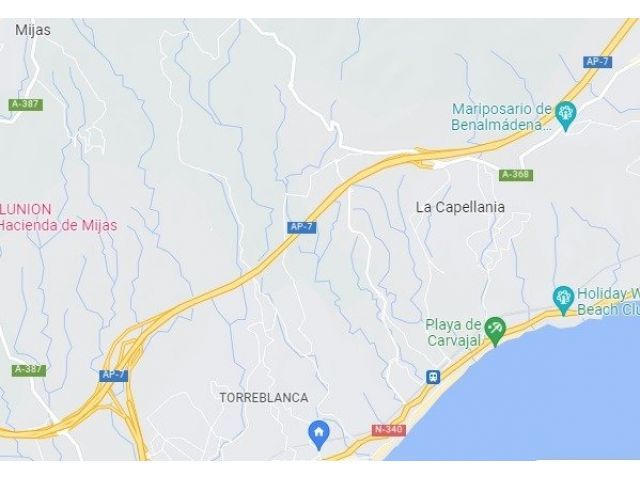This screenshot has height=480, width=640.
Task: Open the ILUNION Hacienda de Mijas label
Action: (58, 218)
